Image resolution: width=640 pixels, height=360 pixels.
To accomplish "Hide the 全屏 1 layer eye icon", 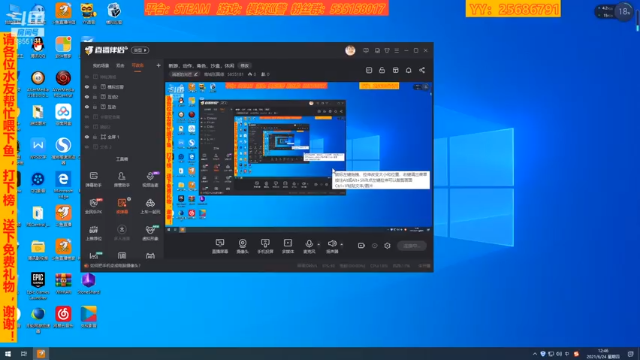I will pos(87,137).
